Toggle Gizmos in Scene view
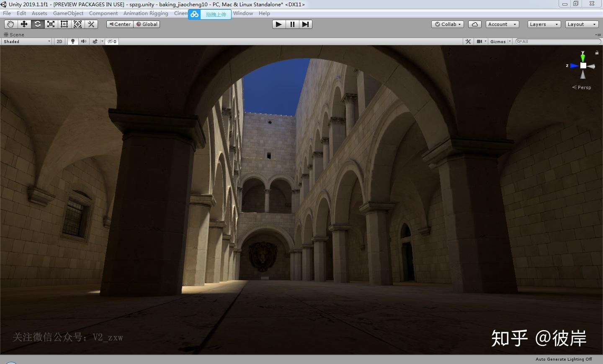The width and height of the screenshot is (603, 364). 498,41
